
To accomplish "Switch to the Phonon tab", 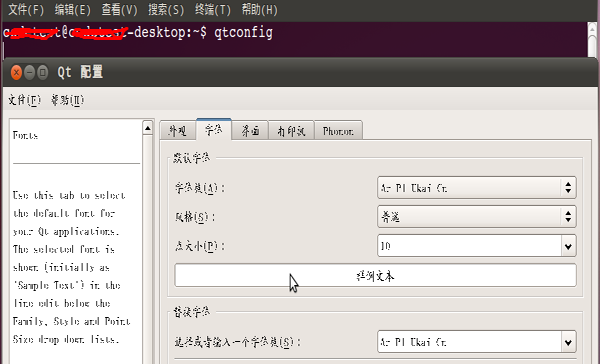I will (338, 131).
